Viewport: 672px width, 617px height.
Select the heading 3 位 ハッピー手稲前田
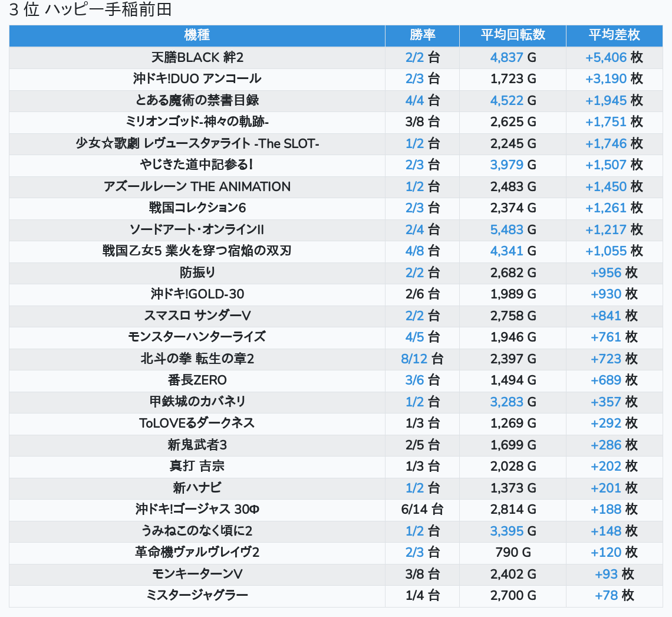point(90,9)
